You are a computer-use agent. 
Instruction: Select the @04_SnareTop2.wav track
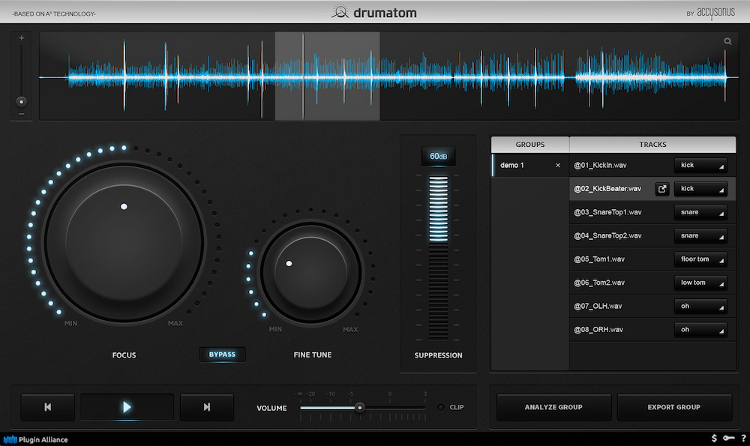(x=652, y=235)
